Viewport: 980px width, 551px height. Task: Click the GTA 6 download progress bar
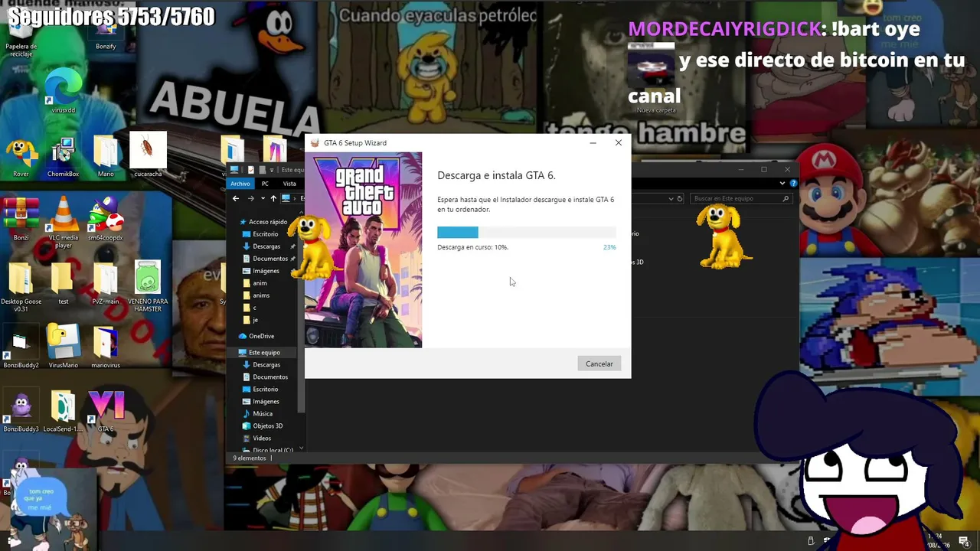tap(526, 232)
